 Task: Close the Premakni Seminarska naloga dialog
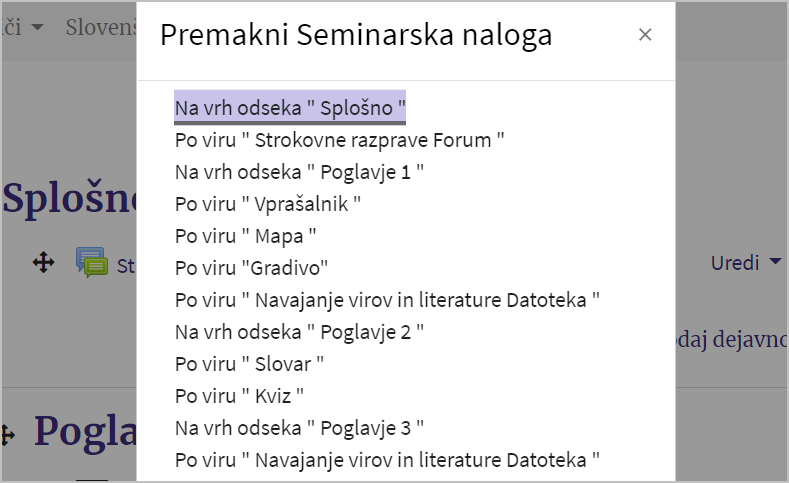coord(645,35)
